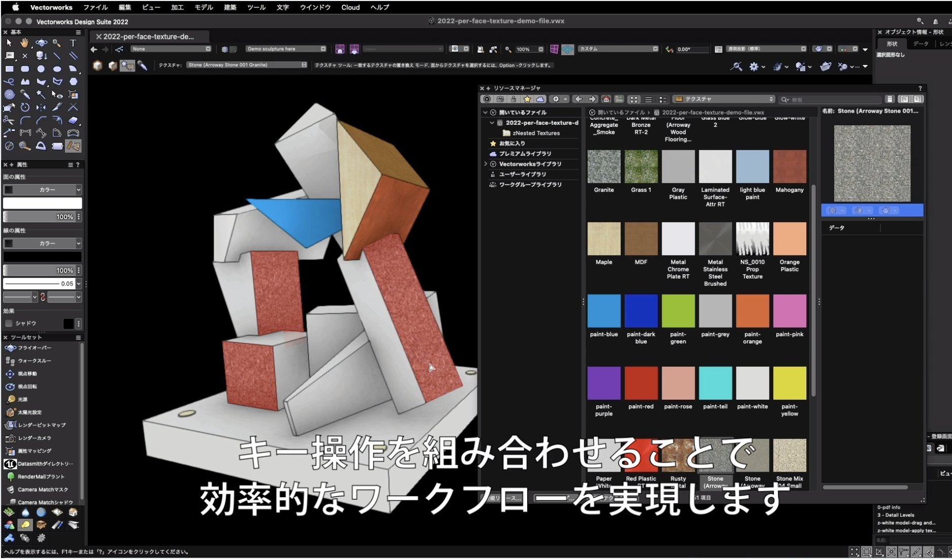
Task: Select the Pan hand tool
Action: [24, 43]
